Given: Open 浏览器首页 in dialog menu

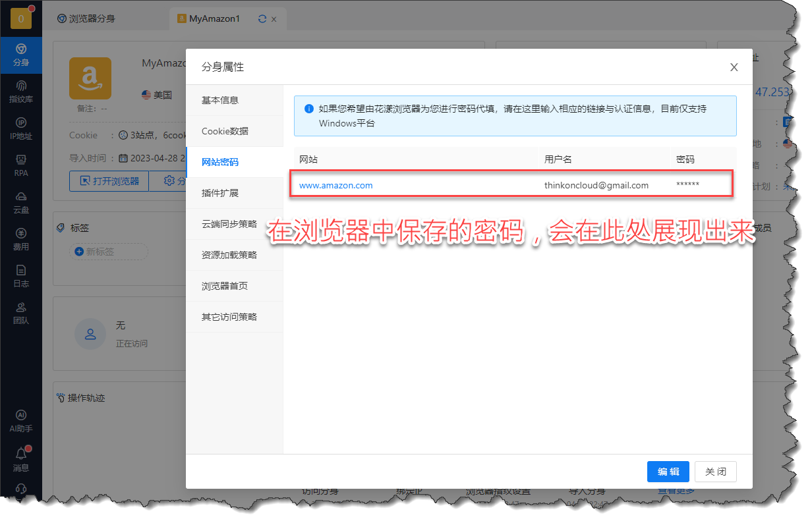Looking at the screenshot, I should pos(235,286).
